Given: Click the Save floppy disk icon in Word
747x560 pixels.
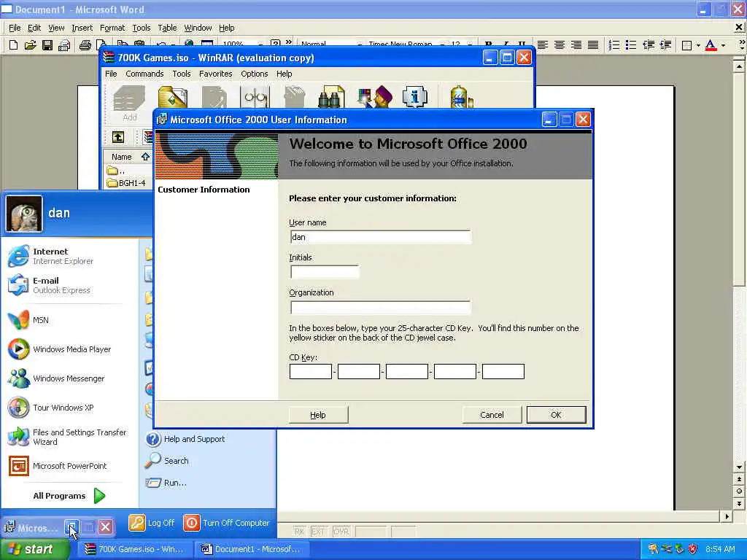Looking at the screenshot, I should 47,45.
